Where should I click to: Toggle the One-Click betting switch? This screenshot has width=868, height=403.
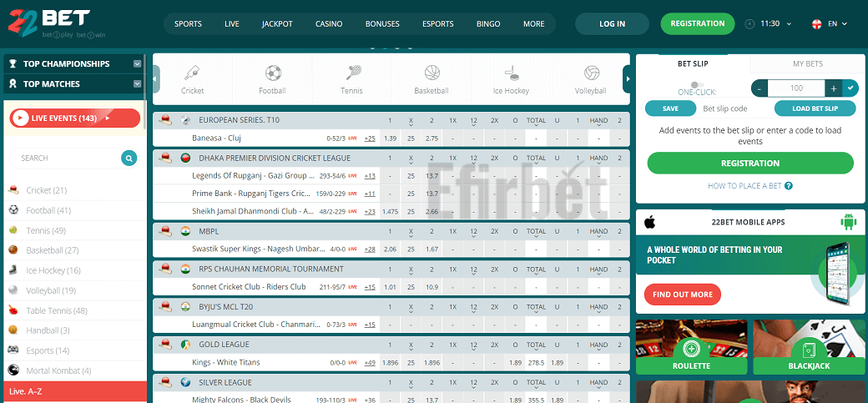pyautogui.click(x=697, y=85)
